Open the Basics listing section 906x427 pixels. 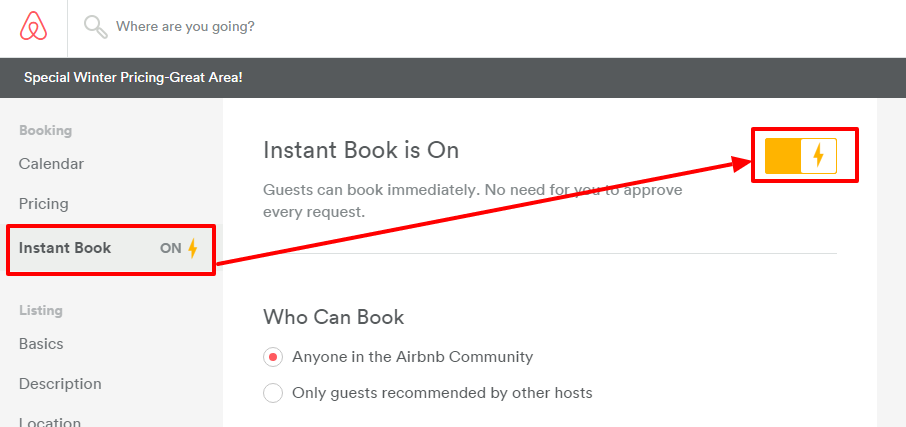[x=41, y=344]
